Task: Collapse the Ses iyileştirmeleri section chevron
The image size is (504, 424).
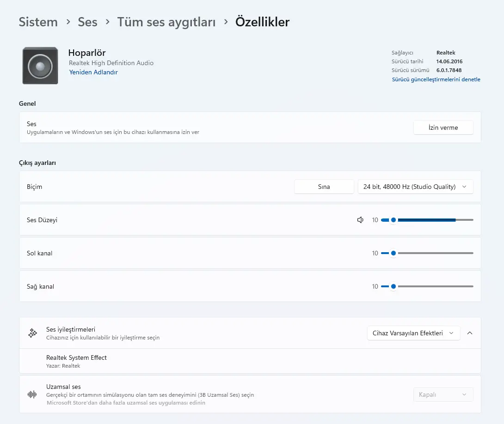Action: tap(470, 333)
